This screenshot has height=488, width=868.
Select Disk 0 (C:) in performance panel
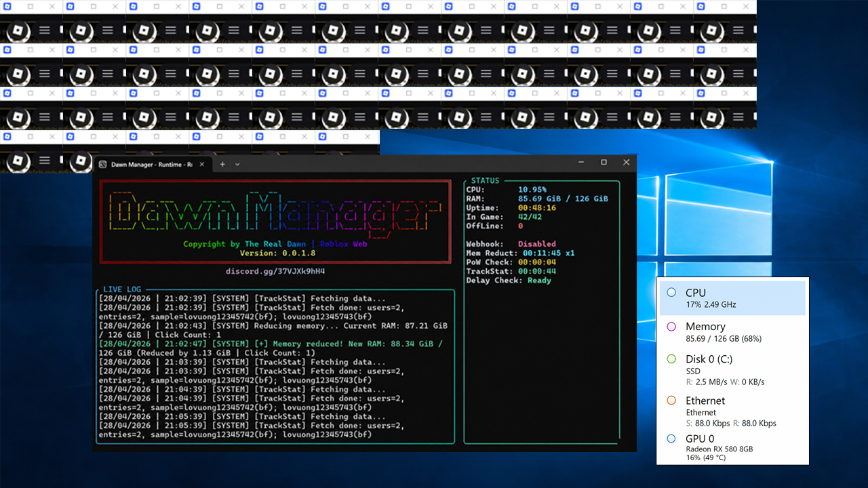click(x=732, y=370)
